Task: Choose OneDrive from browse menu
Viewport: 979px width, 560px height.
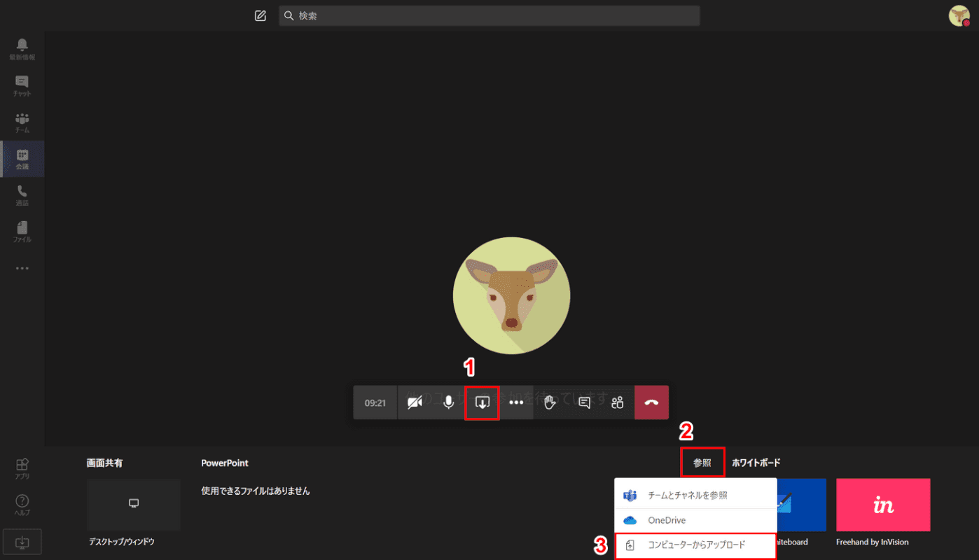Action: pyautogui.click(x=695, y=520)
